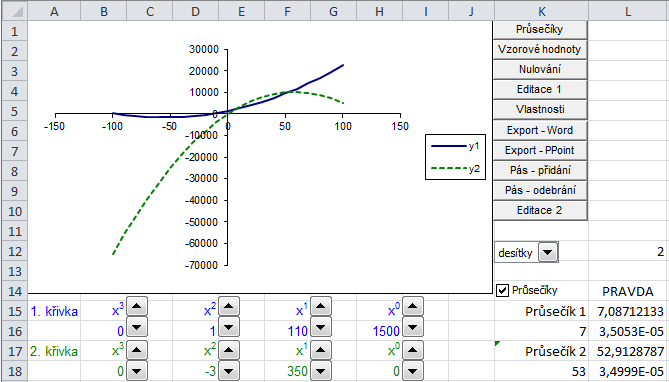Select cell showing 7,08712133
The width and height of the screenshot is (669, 382).
tap(628, 312)
